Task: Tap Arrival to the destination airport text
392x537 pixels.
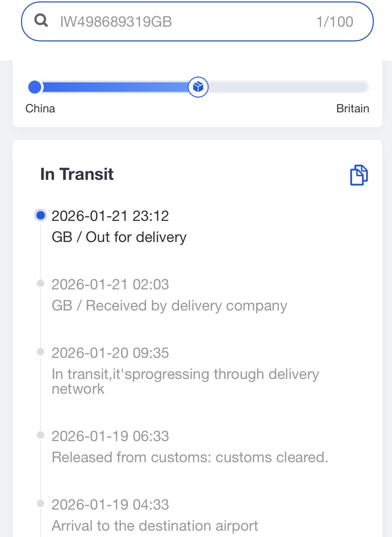Action: coord(155,526)
